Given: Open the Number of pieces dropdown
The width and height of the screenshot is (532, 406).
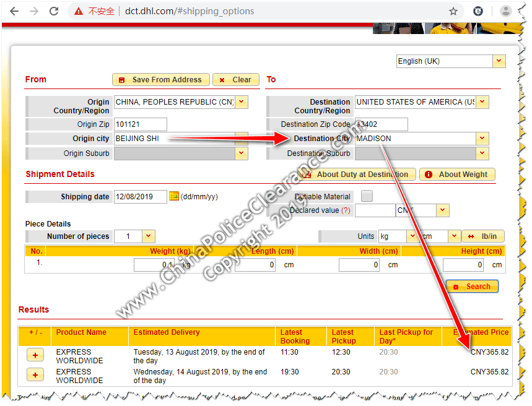Looking at the screenshot, I should (x=148, y=236).
